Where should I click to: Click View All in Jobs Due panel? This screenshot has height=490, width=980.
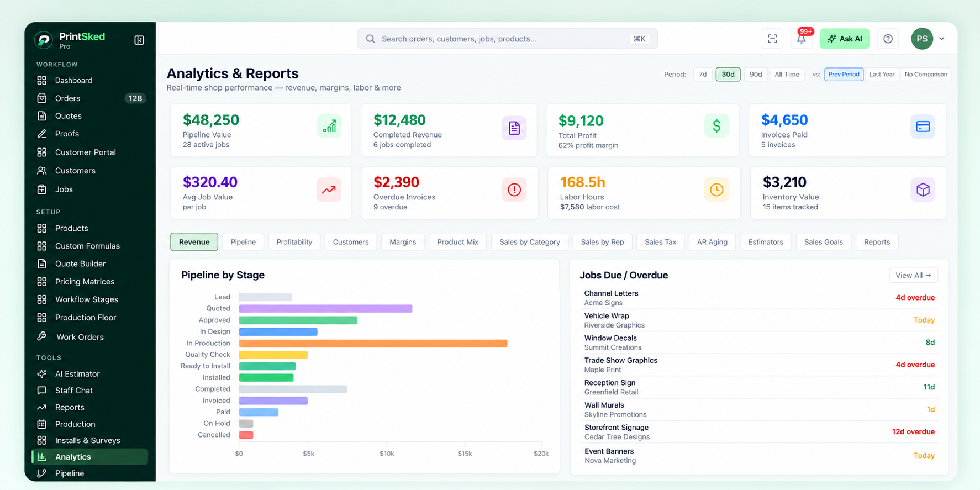913,275
